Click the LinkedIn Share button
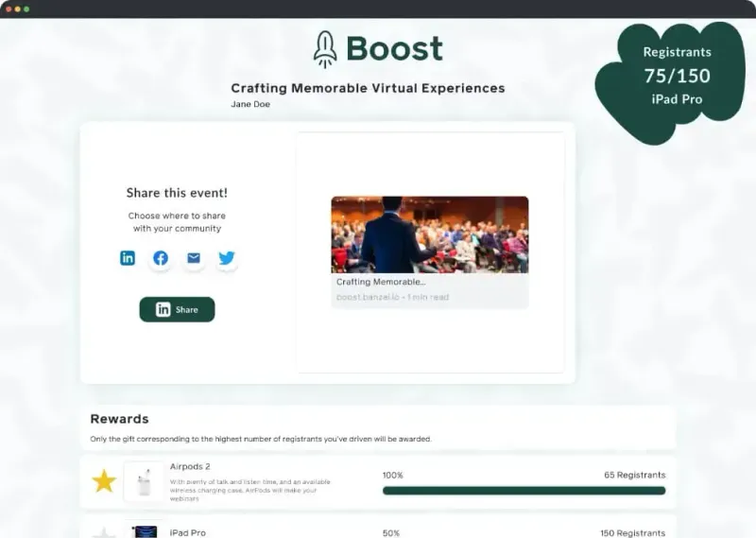 pyautogui.click(x=177, y=309)
